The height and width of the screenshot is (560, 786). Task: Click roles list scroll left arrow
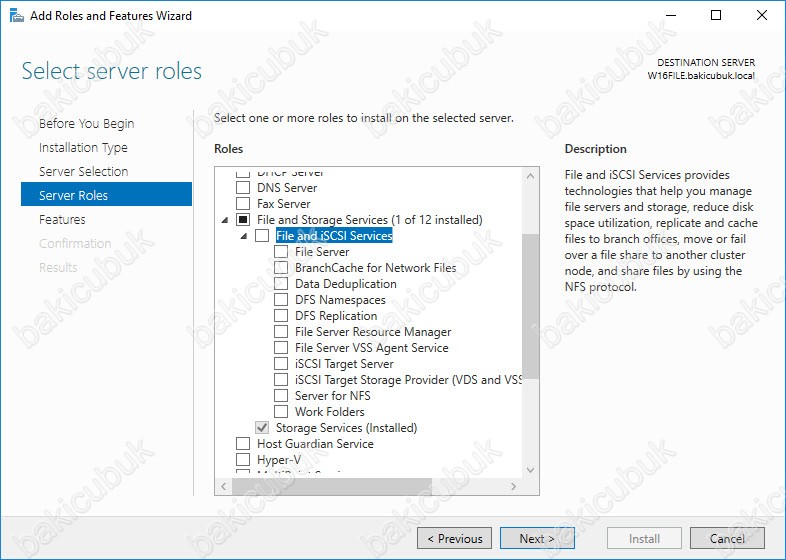224,486
